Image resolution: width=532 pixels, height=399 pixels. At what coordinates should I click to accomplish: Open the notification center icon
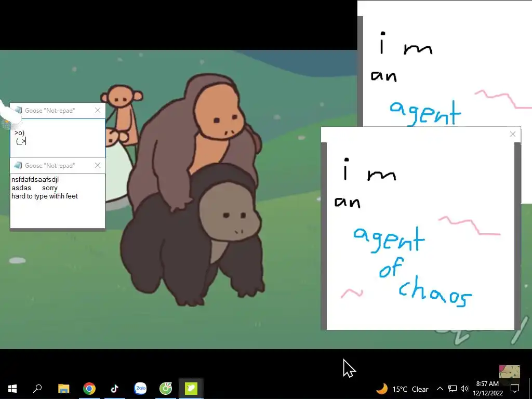click(x=515, y=389)
